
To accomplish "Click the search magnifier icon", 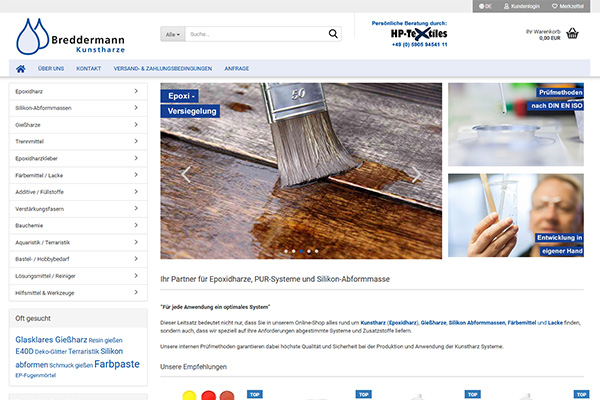I will [x=333, y=34].
